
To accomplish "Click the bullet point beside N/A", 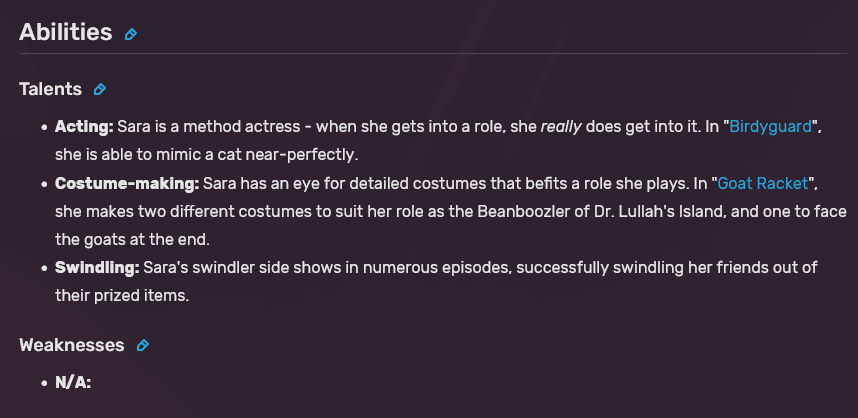I will pyautogui.click(x=44, y=383).
